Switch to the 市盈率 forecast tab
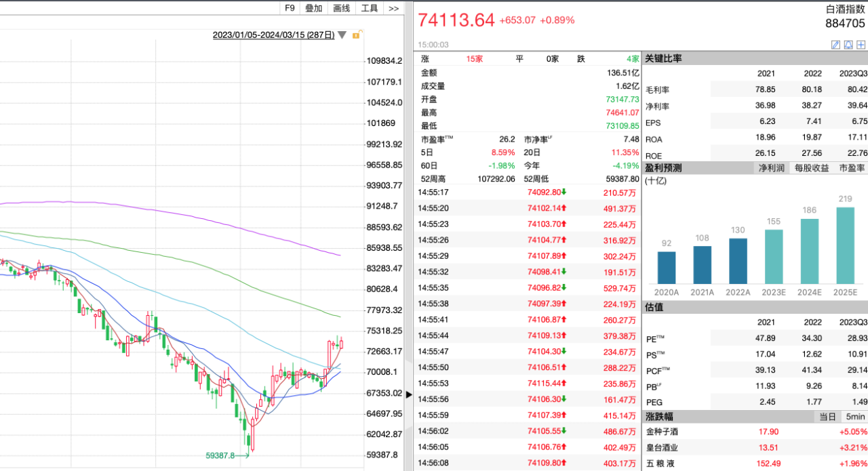868x471 pixels. 852,168
